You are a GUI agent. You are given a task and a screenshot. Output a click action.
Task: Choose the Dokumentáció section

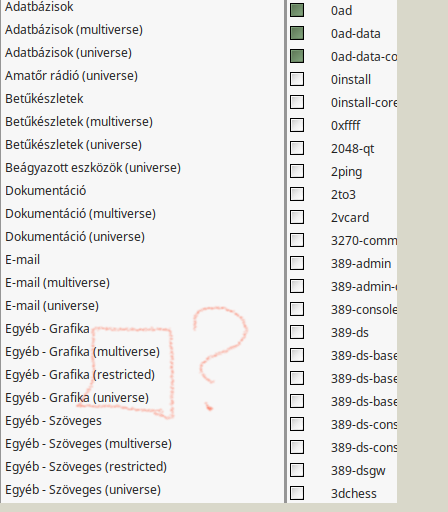point(46,191)
